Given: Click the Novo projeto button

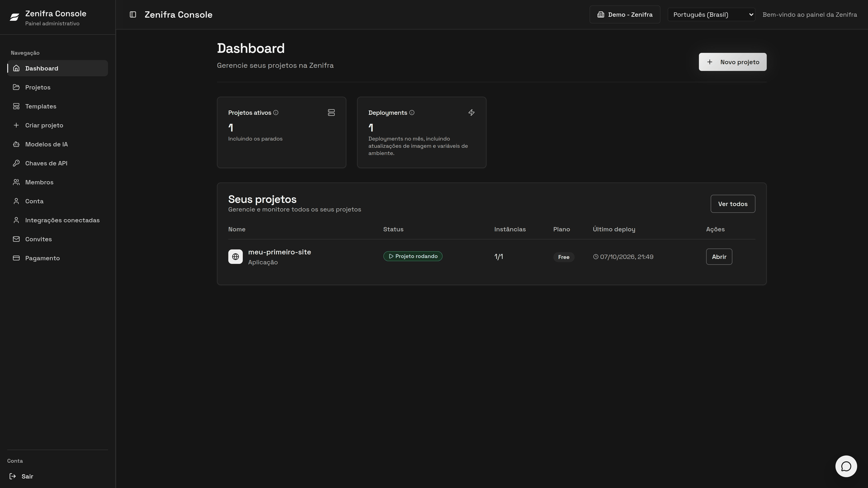Looking at the screenshot, I should pos(732,62).
